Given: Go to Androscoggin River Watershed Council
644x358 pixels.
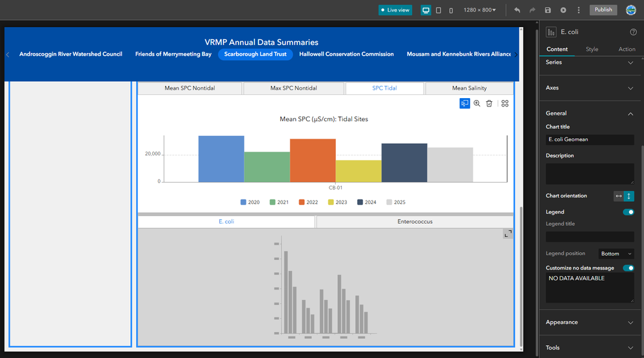Looking at the screenshot, I should (71, 54).
